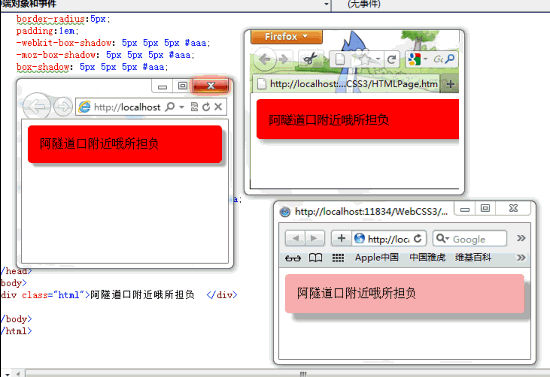Click the red box in Firefox window

click(x=357, y=119)
